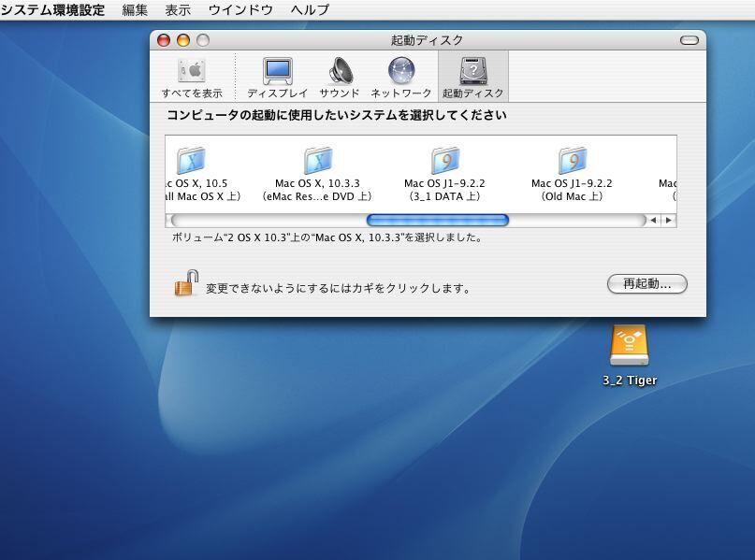
Task: Select the Mac OS X 10.5 system folder
Action: pyautogui.click(x=191, y=174)
